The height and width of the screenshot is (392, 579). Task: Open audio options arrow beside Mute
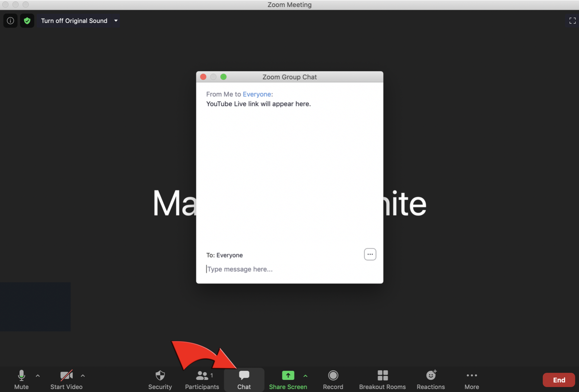(x=38, y=376)
